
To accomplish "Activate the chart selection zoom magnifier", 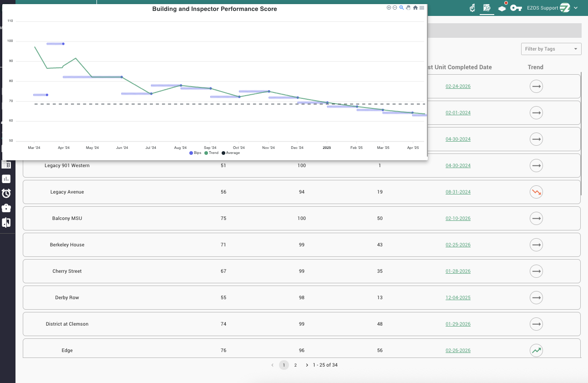I will (x=401, y=8).
